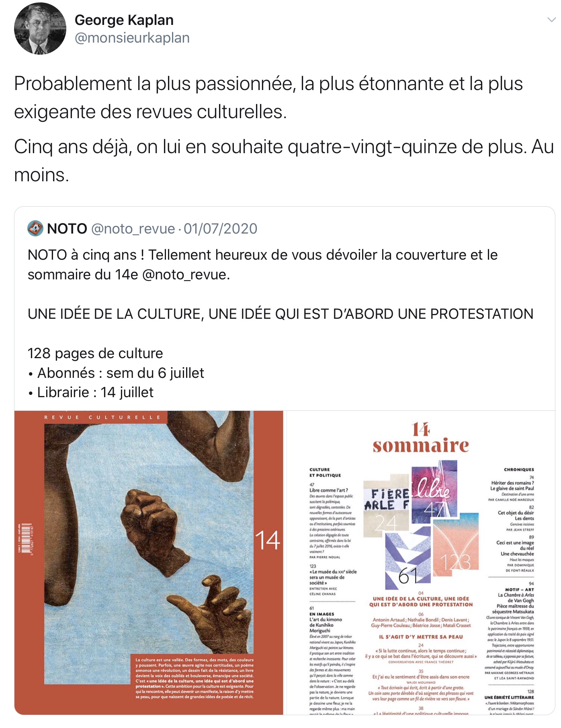Click the 'Librairie : 14 juillet' bullet line
The width and height of the screenshot is (561, 728).
pyautogui.click(x=91, y=392)
